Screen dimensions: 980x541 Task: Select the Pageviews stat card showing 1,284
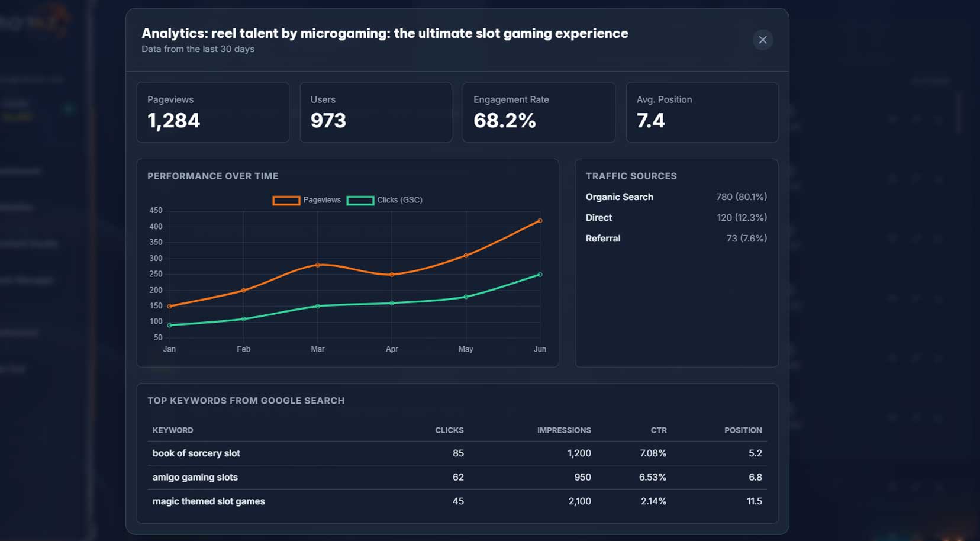[x=213, y=112]
